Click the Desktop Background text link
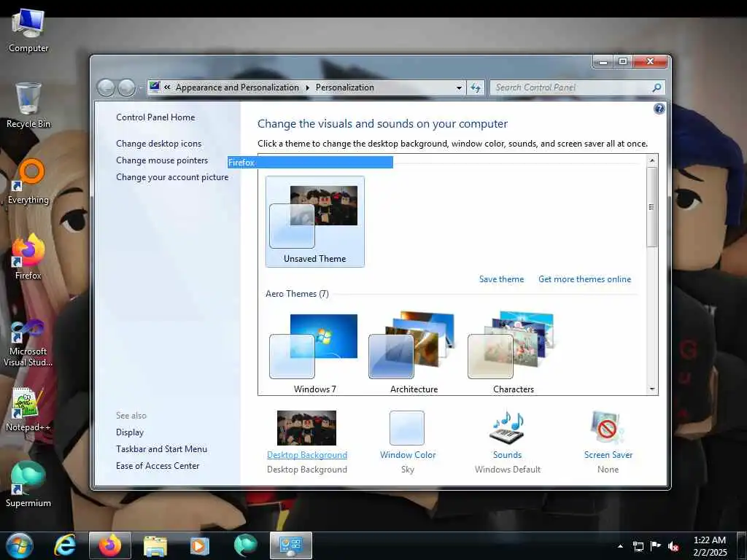Image resolution: width=747 pixels, height=560 pixels. pyautogui.click(x=307, y=455)
